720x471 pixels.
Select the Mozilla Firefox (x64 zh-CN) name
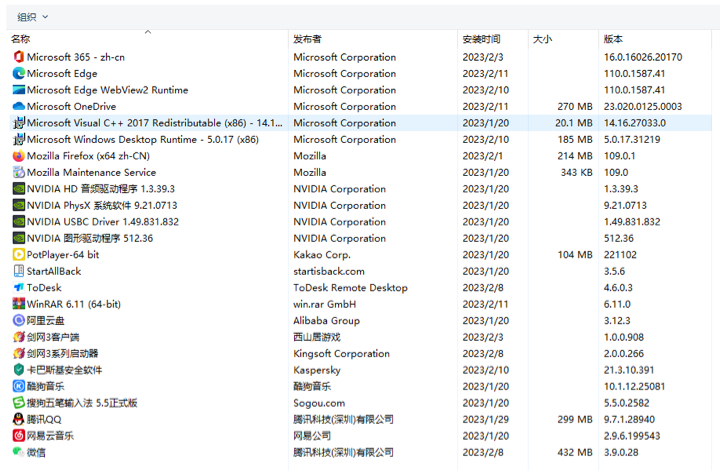[88, 156]
